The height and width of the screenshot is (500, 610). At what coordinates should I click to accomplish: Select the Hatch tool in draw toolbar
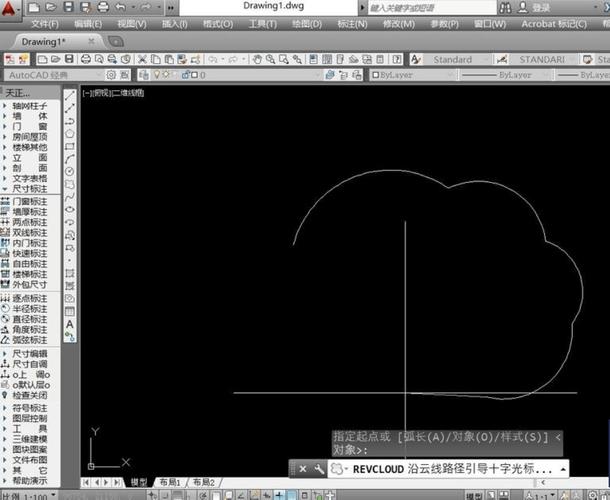70,273
